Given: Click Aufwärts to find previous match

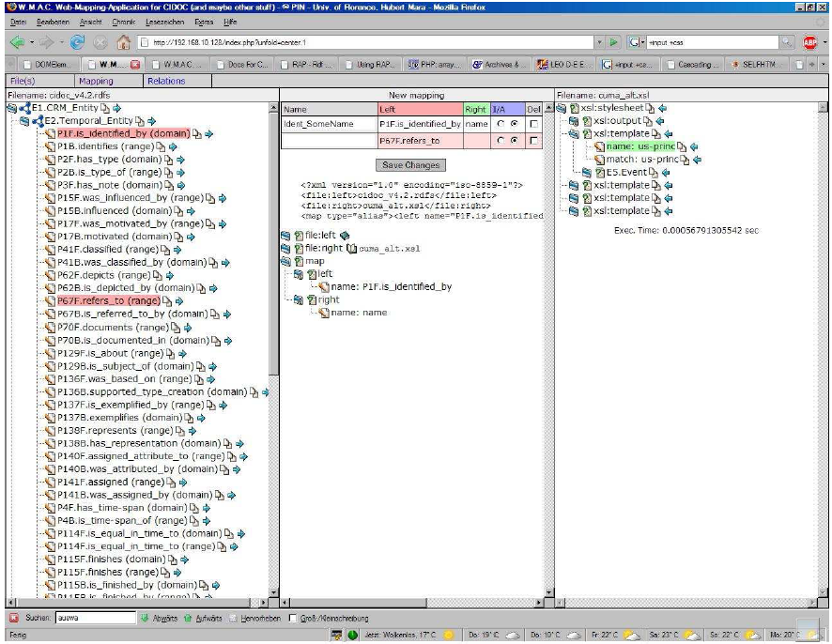Looking at the screenshot, I should tap(203, 618).
